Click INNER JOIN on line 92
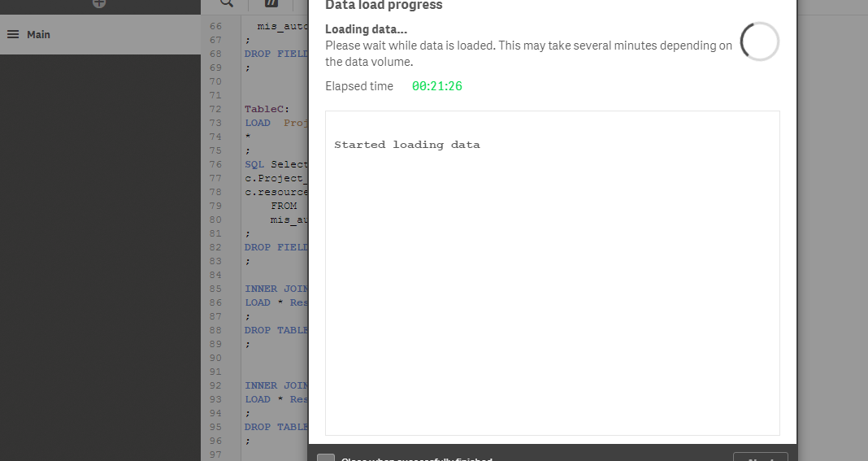This screenshot has width=868, height=461. [276, 385]
